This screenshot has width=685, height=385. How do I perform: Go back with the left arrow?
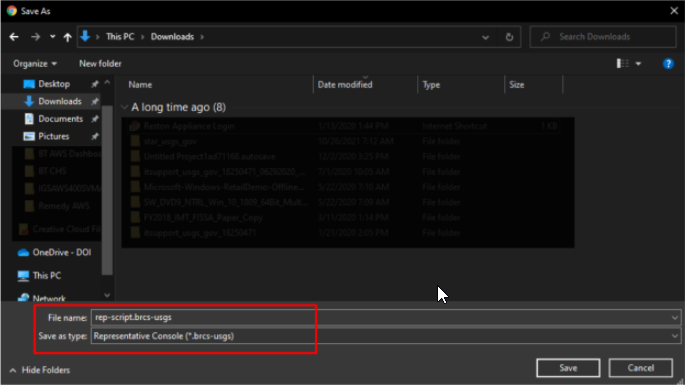point(14,37)
